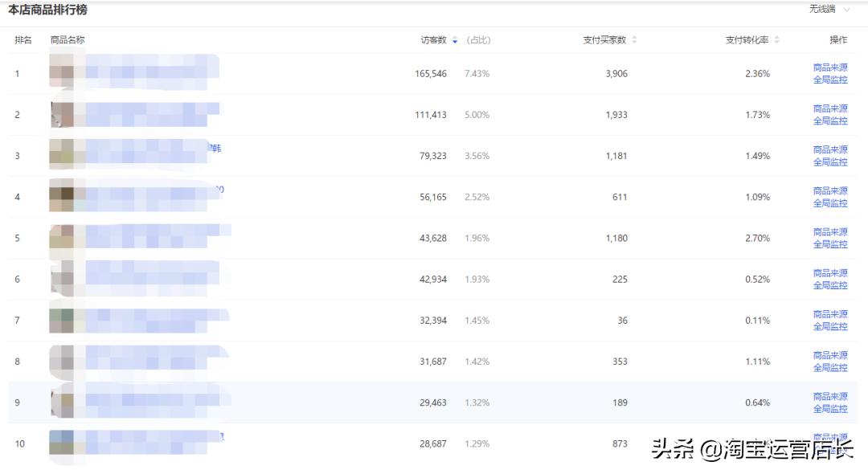Open 全局监控 for the rank 3 product
868x474 pixels.
[830, 162]
